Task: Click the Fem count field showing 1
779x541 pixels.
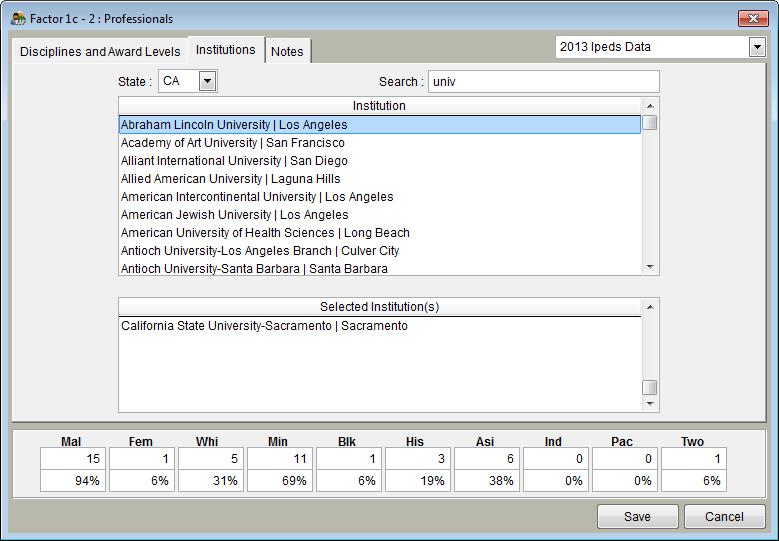Action: [x=142, y=459]
